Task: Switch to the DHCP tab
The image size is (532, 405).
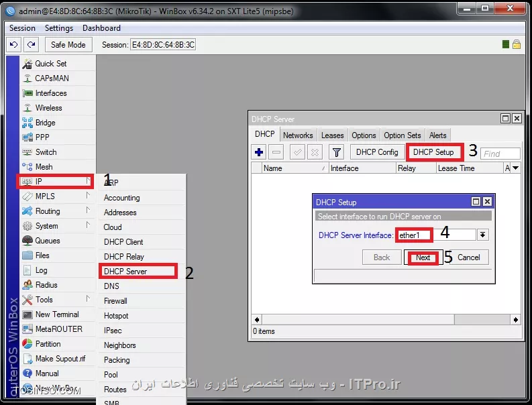Action: click(x=264, y=134)
